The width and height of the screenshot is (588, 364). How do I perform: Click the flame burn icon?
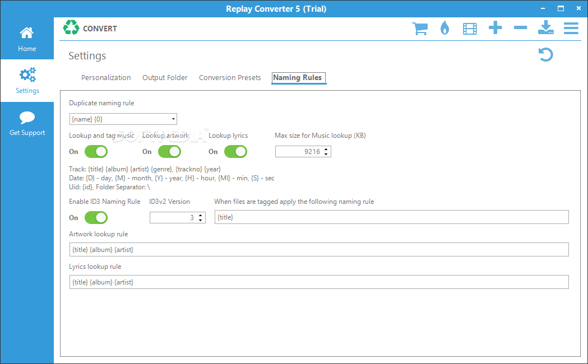(x=445, y=29)
